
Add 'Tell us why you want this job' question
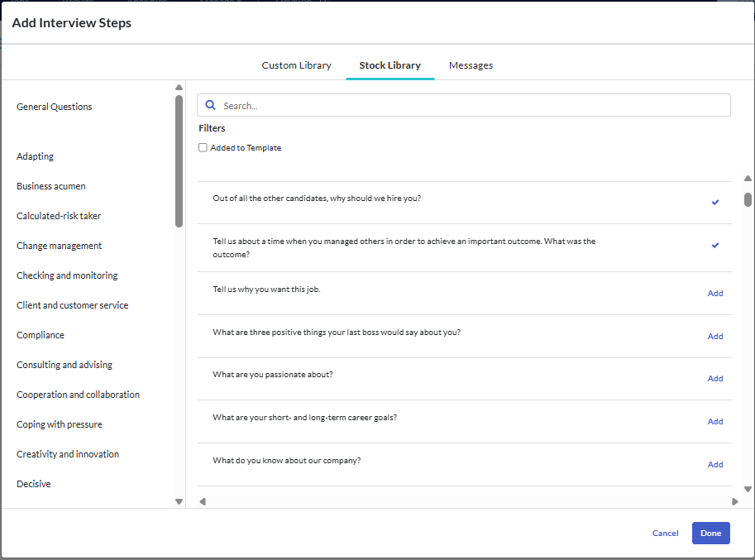(715, 294)
